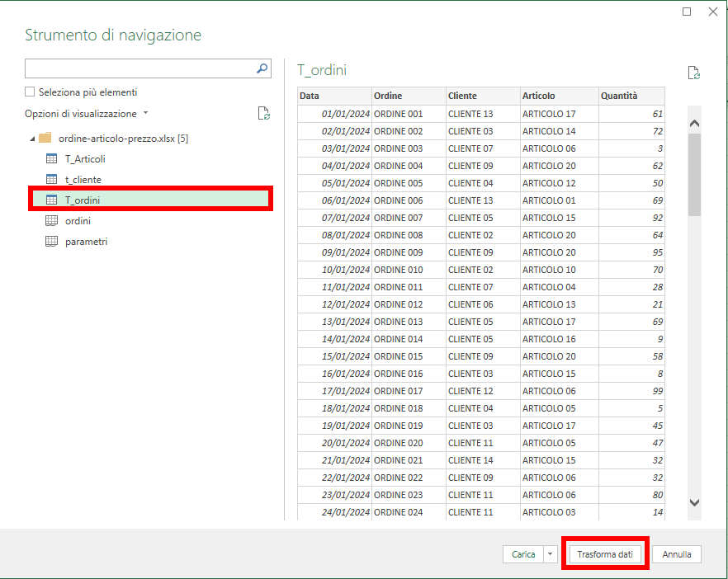Click the preview scrollbar down arrow

point(695,502)
